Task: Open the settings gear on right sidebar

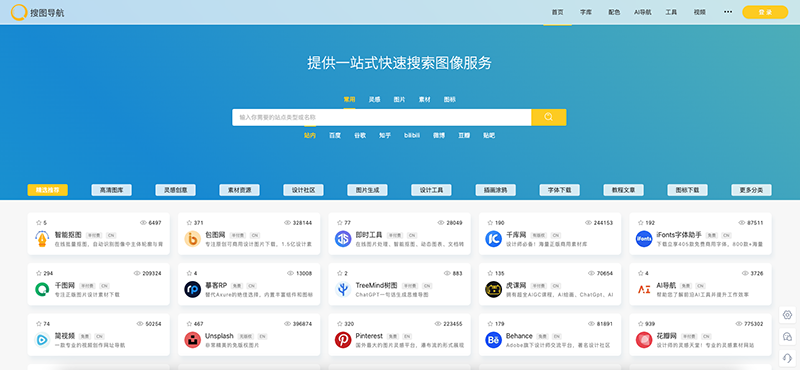Action: (x=787, y=315)
